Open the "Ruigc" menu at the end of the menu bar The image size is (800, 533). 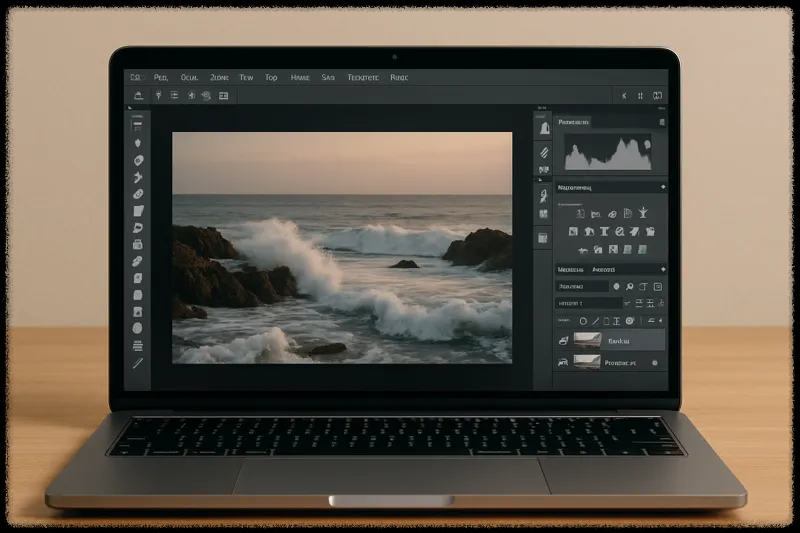point(399,78)
